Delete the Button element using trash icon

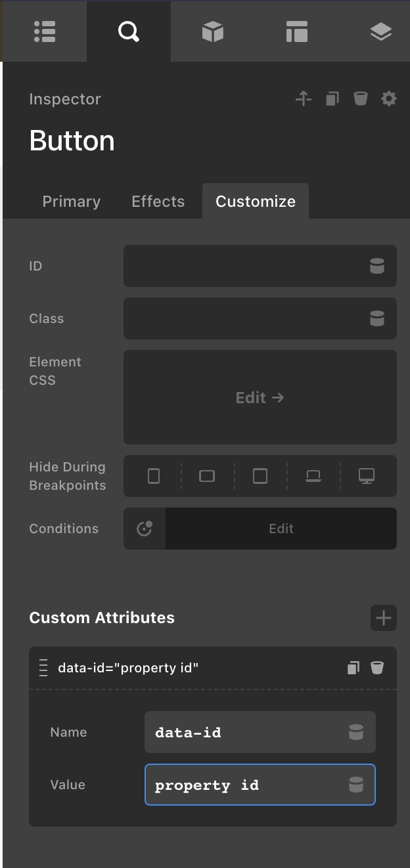pyautogui.click(x=360, y=99)
